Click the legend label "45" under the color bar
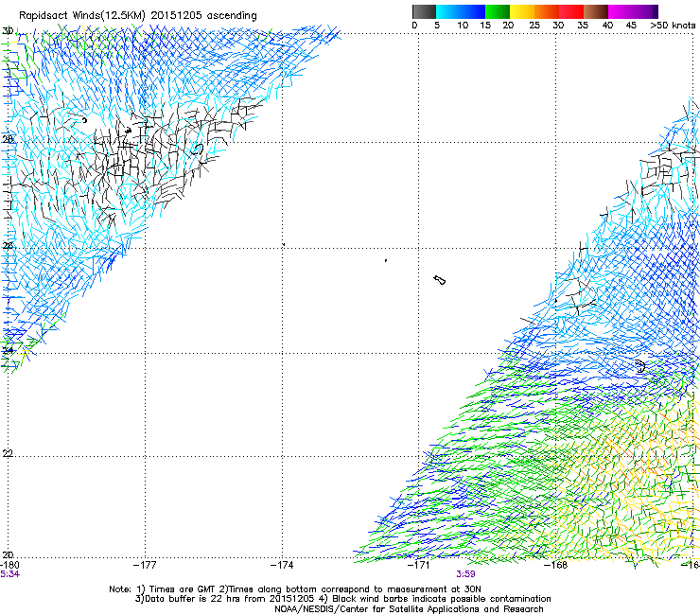Image resolution: width=700 pixels, height=615 pixels. (631, 26)
